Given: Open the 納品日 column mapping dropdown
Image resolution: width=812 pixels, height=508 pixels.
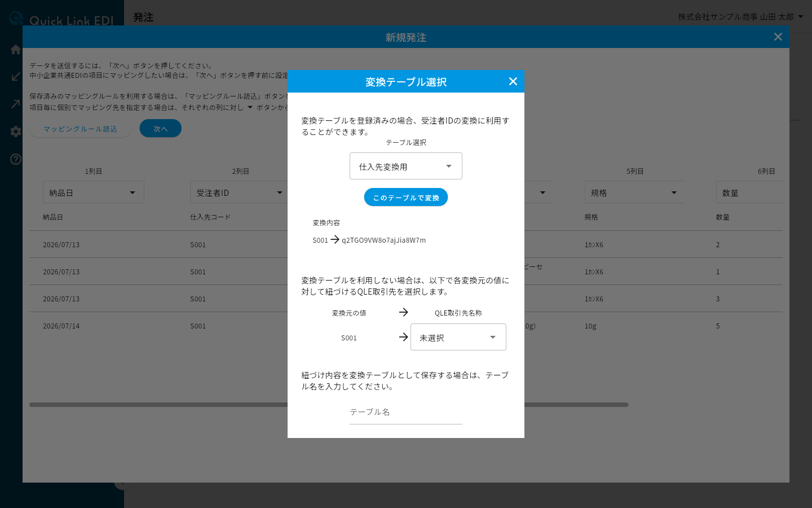Looking at the screenshot, I should pos(94,192).
